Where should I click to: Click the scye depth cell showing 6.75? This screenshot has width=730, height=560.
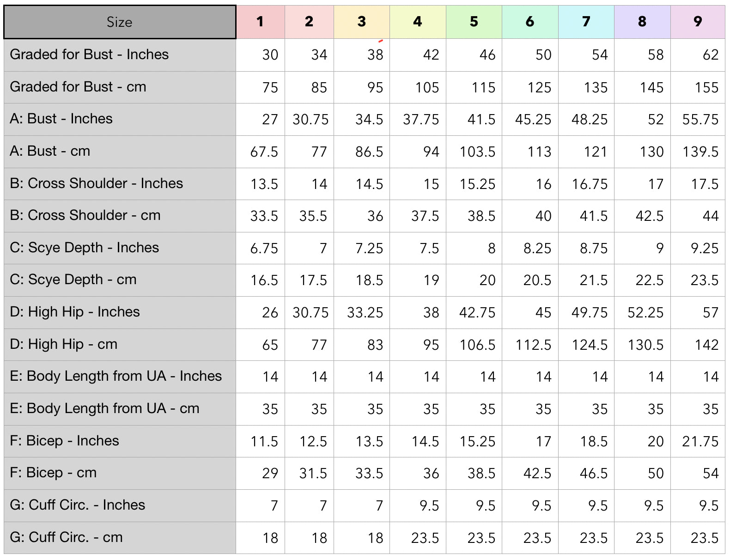tap(264, 249)
